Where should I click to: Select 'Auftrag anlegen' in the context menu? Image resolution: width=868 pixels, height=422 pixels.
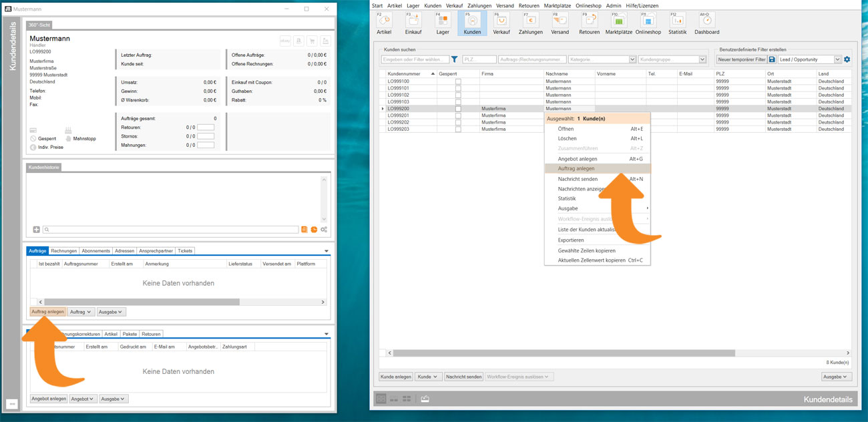tap(576, 169)
